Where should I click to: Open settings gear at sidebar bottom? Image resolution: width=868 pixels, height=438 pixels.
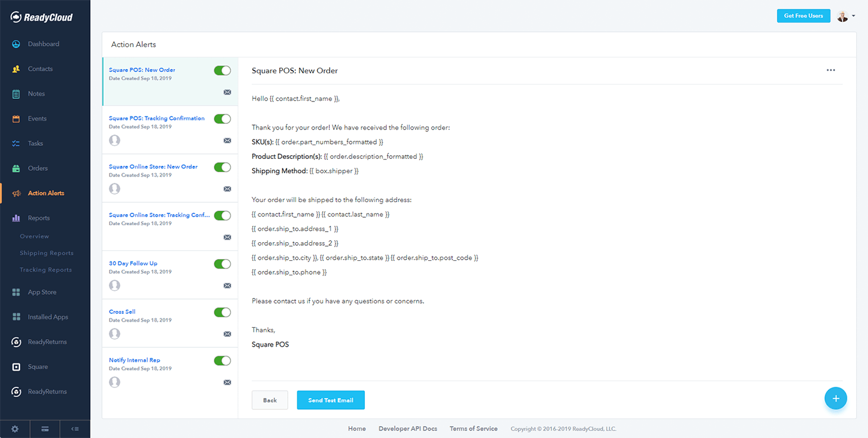click(x=15, y=429)
